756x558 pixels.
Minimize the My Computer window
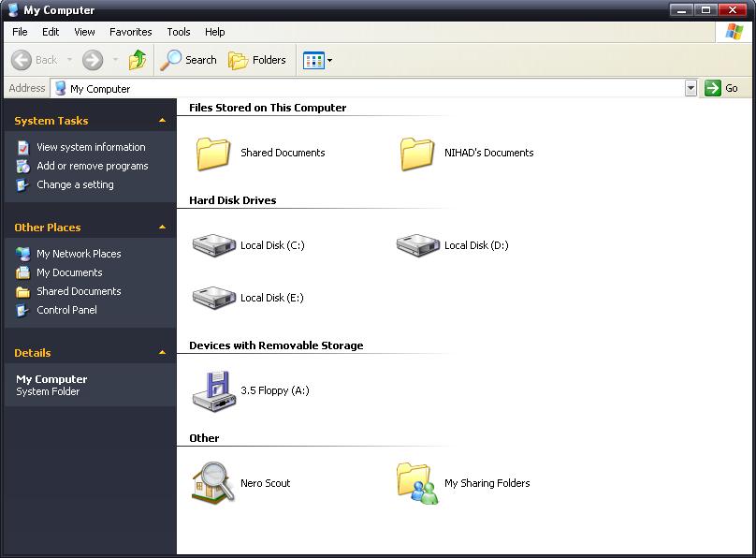681,10
